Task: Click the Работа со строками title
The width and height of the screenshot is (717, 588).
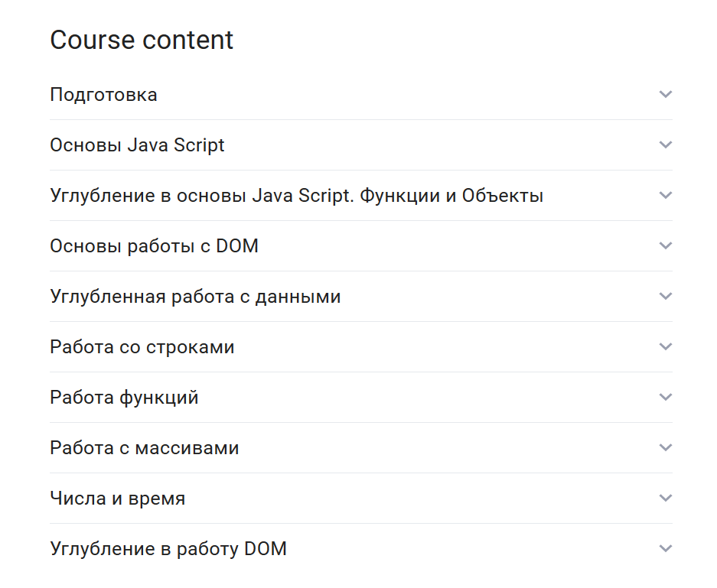Action: pyautogui.click(x=142, y=347)
